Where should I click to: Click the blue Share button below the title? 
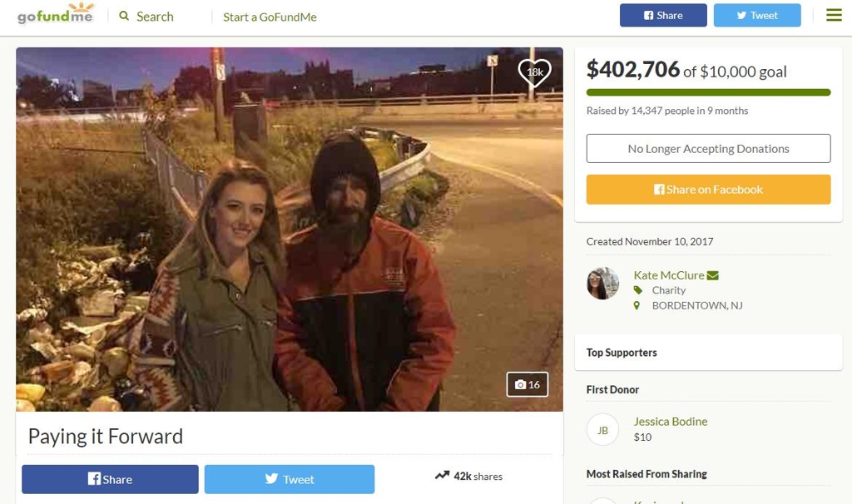pyautogui.click(x=110, y=479)
